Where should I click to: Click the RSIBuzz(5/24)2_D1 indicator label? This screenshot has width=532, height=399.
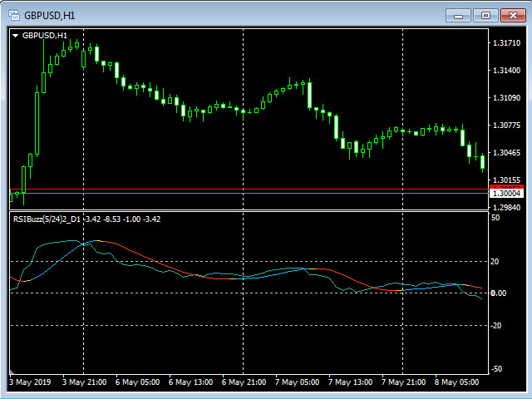tap(46, 219)
